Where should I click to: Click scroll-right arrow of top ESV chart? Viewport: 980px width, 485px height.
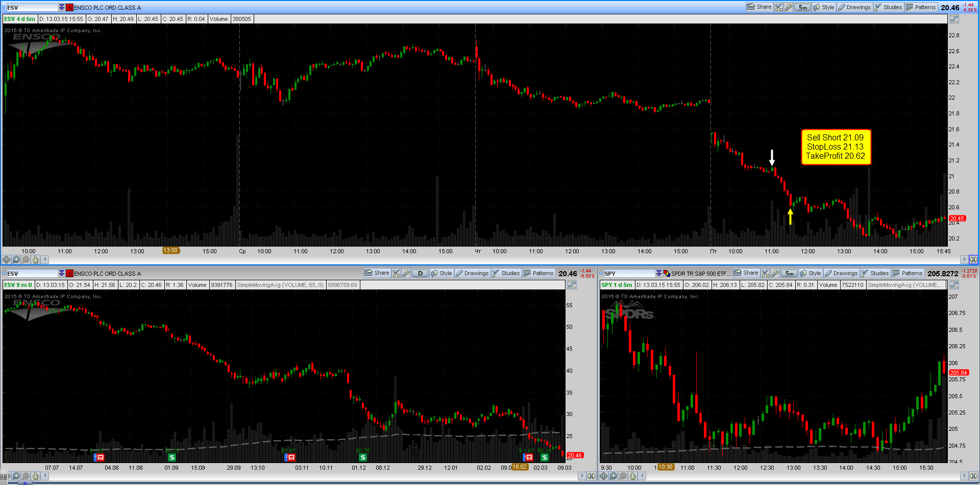tap(964, 260)
